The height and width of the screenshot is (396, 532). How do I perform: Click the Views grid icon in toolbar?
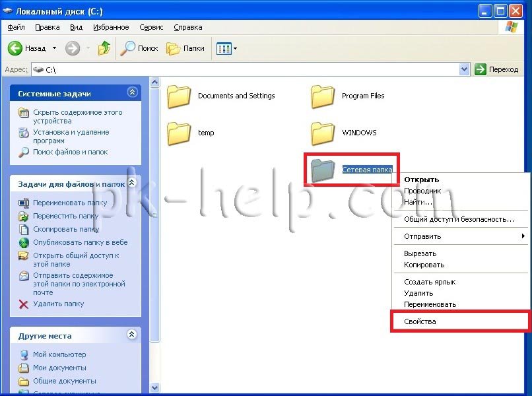[224, 49]
